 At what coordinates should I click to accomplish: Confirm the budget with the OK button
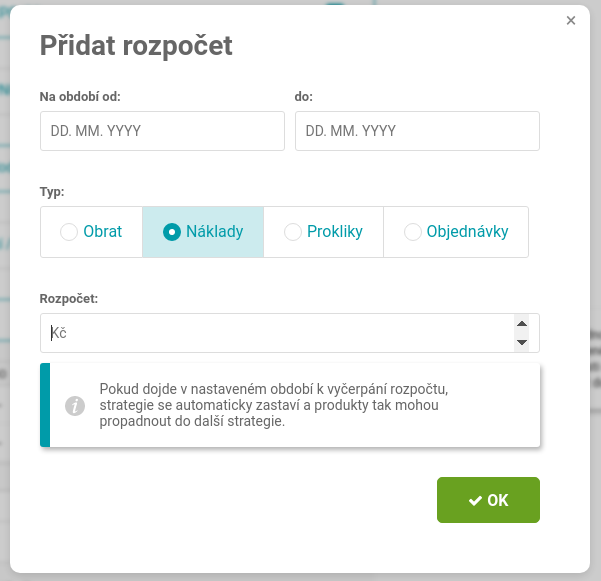(488, 500)
